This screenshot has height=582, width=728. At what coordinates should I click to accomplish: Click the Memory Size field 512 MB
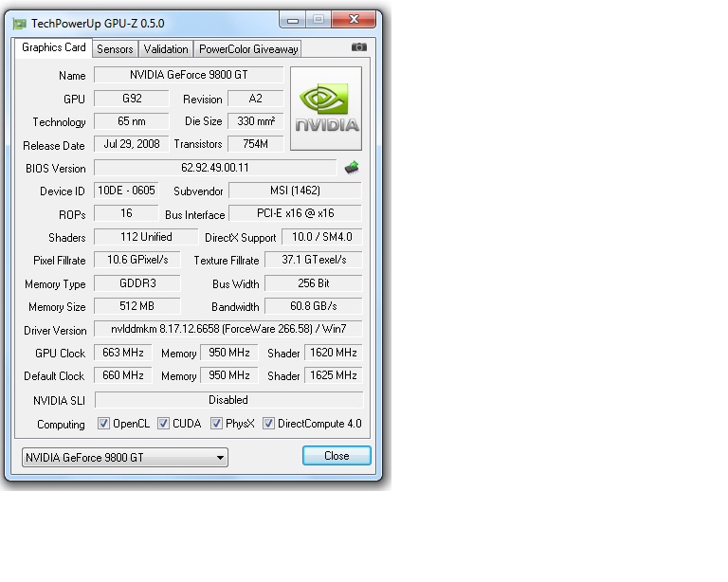pyautogui.click(x=137, y=306)
